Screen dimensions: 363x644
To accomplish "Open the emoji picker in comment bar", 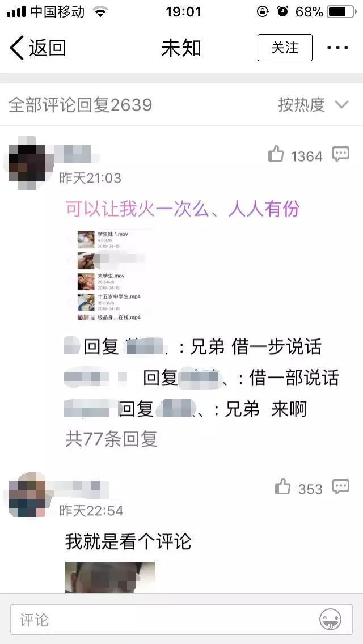I will coord(331,619).
